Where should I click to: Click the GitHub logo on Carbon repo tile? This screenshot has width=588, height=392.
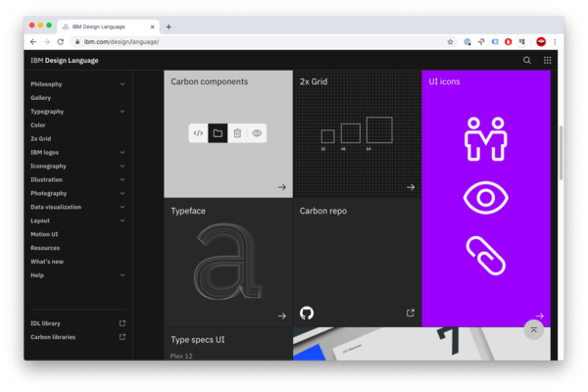pyautogui.click(x=307, y=313)
